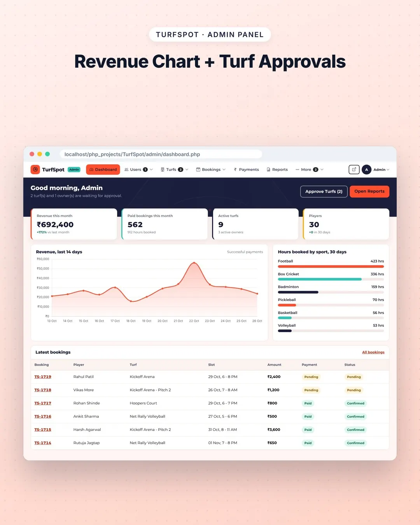Click the More badge count 2
This screenshot has height=525, width=420.
pyautogui.click(x=316, y=170)
